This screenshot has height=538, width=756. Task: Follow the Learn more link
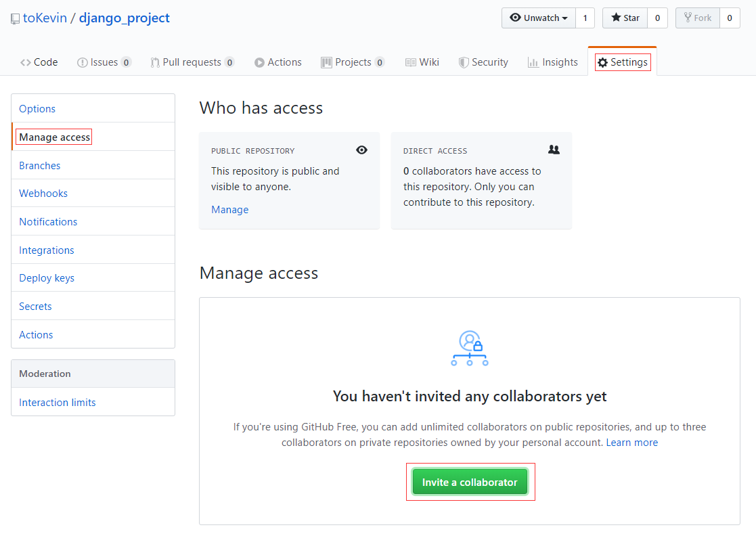click(631, 443)
